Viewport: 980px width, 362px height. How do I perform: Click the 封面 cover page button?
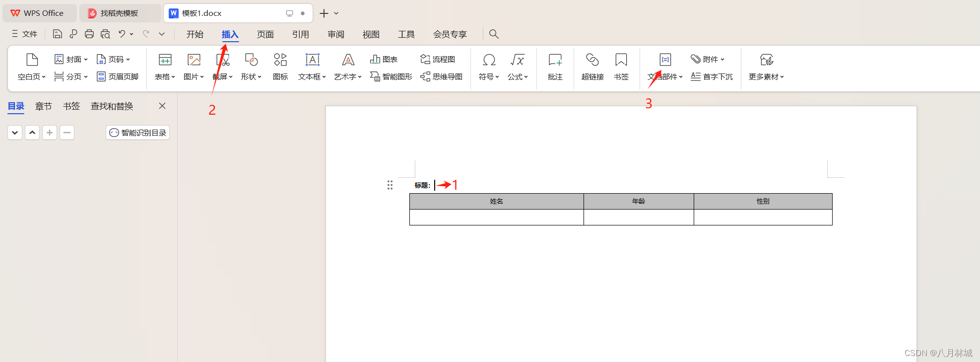click(71, 59)
